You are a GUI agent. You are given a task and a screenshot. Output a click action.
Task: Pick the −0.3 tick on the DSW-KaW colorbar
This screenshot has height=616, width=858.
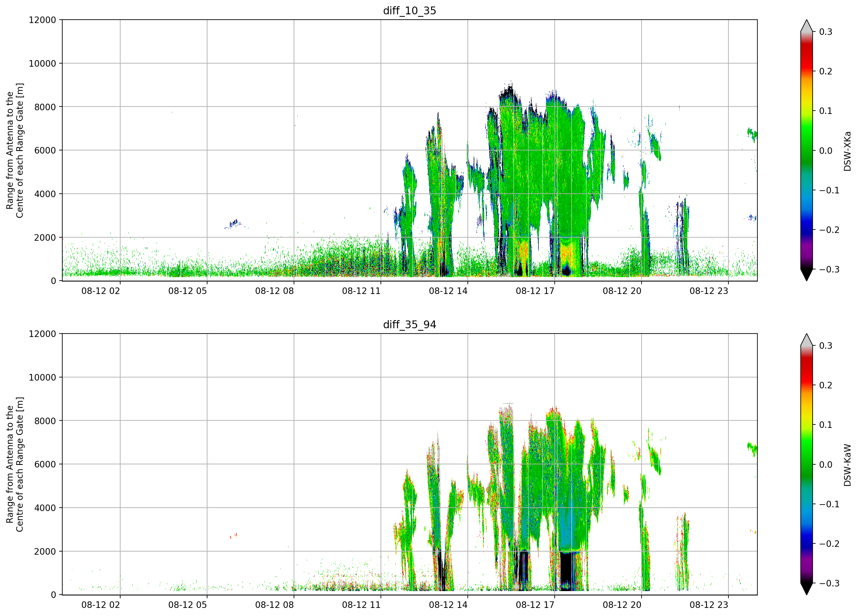tap(829, 584)
